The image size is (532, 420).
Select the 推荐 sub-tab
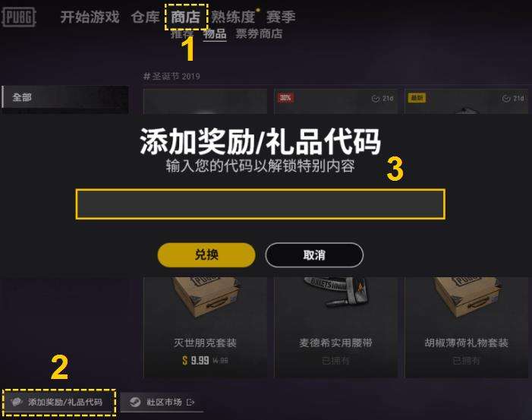182,33
